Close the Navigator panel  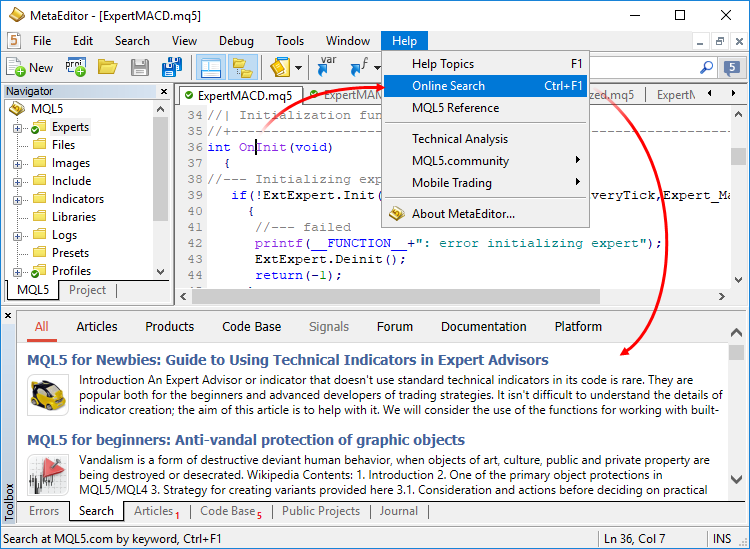click(x=164, y=91)
